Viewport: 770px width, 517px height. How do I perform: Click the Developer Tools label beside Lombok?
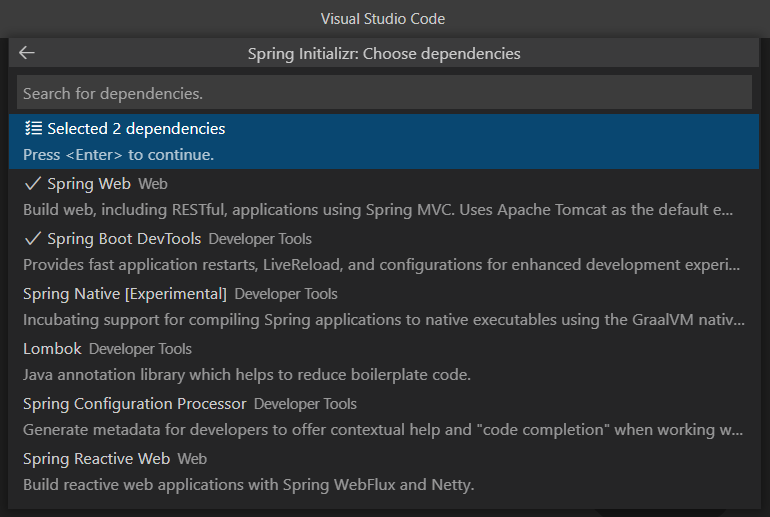140,349
